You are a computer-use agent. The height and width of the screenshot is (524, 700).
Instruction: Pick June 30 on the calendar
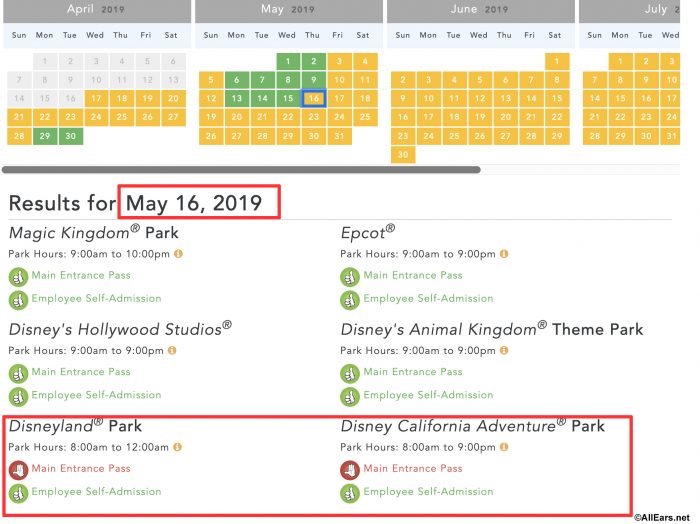tap(403, 155)
